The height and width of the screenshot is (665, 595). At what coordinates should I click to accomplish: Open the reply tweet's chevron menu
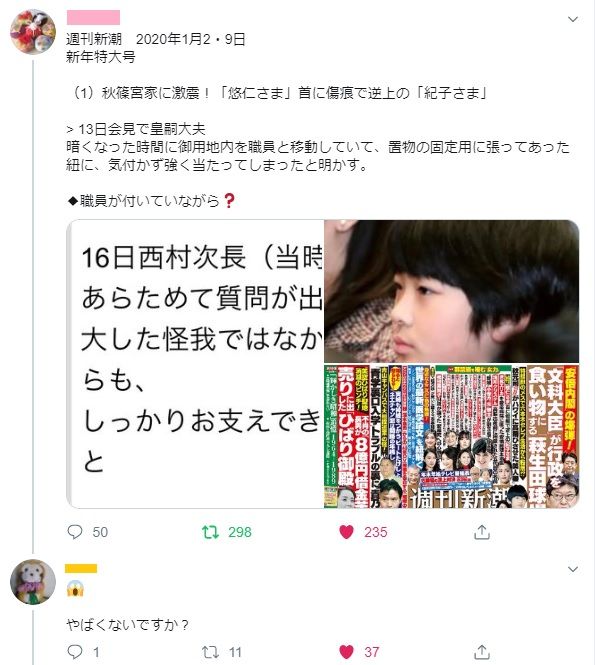(573, 569)
